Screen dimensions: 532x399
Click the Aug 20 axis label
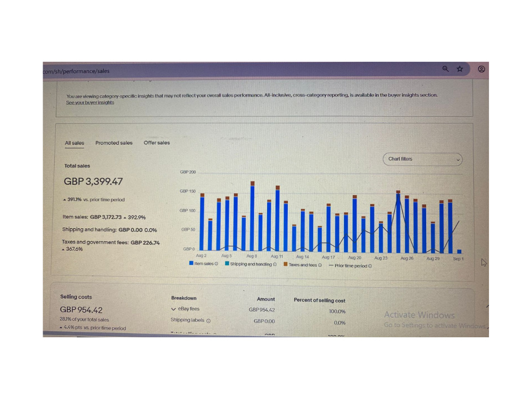(354, 258)
